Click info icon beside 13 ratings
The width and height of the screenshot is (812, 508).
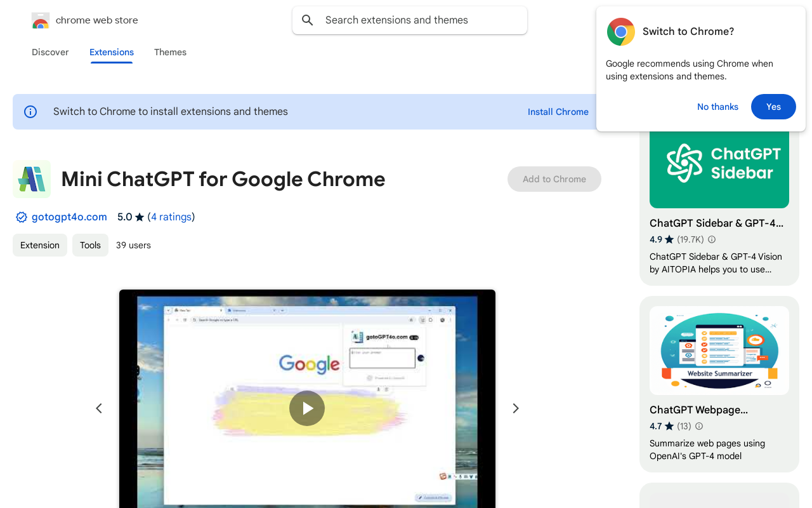pos(699,426)
